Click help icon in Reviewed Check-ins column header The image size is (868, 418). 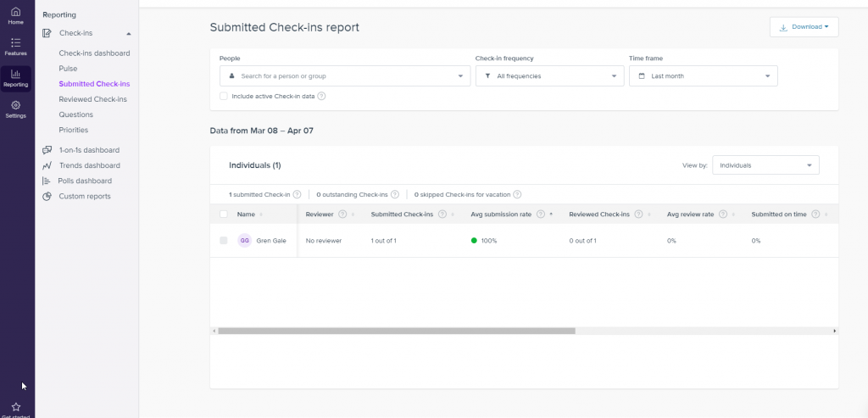[639, 215]
